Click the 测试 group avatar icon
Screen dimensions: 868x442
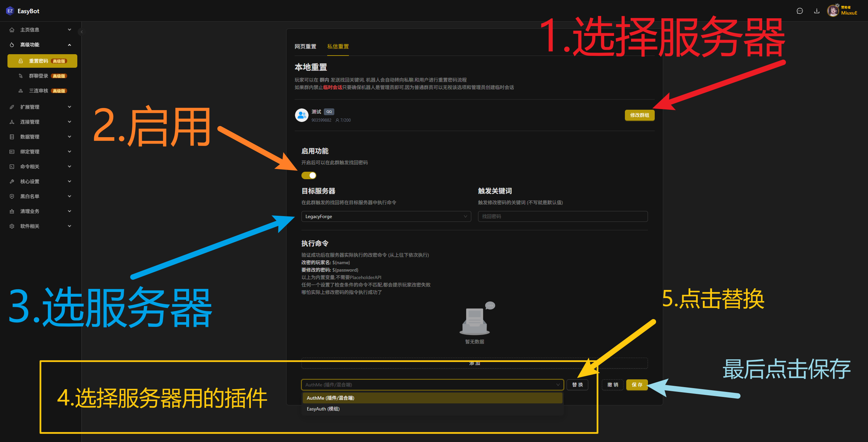pyautogui.click(x=301, y=115)
